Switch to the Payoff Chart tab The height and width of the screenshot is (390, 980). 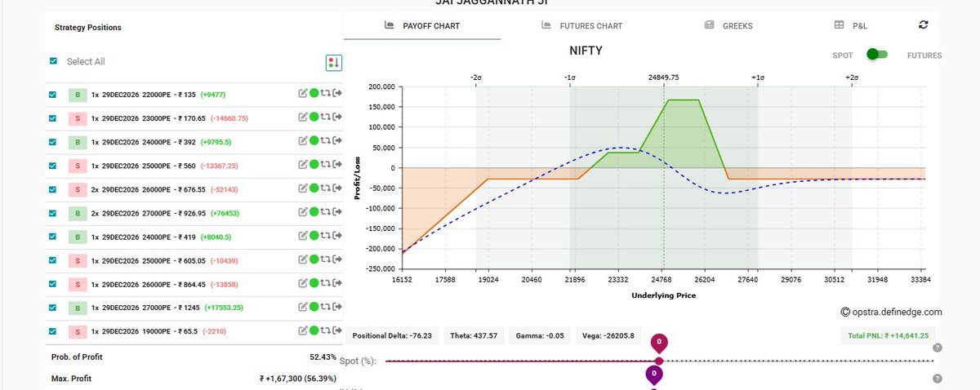pyautogui.click(x=422, y=26)
